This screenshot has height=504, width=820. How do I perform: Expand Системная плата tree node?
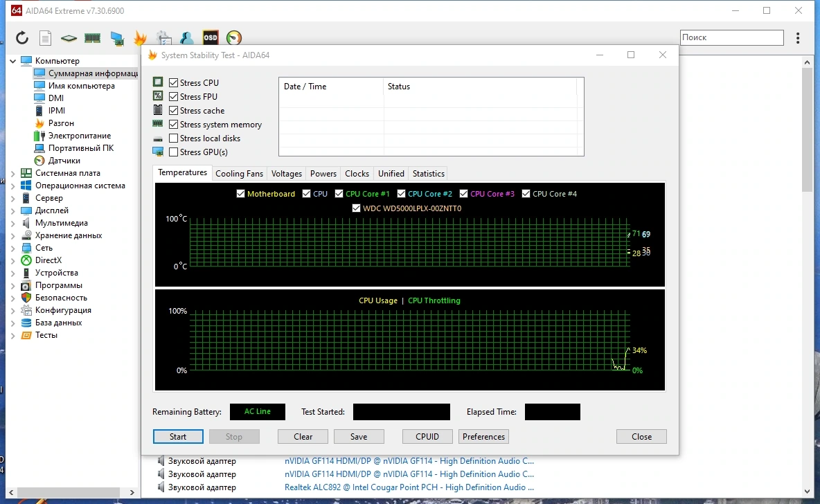click(12, 173)
